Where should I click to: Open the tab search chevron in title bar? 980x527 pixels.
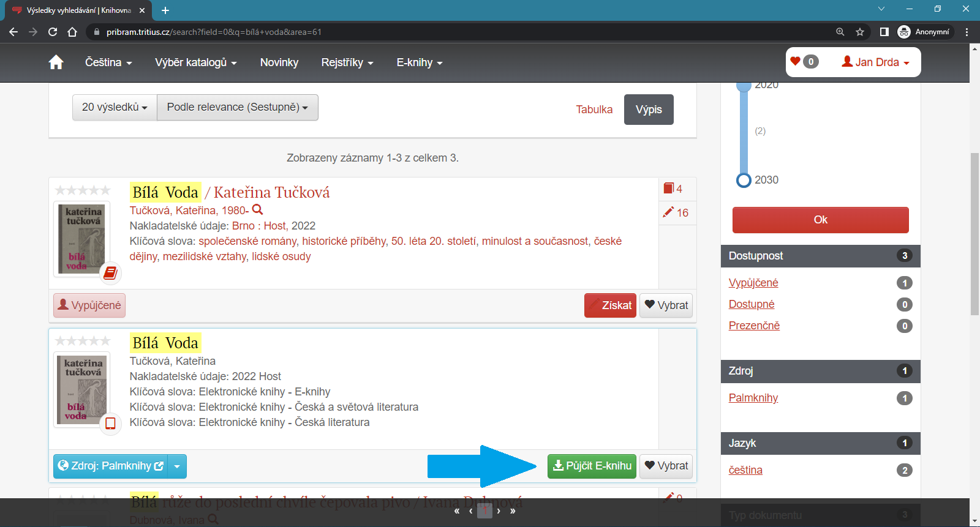click(x=881, y=9)
